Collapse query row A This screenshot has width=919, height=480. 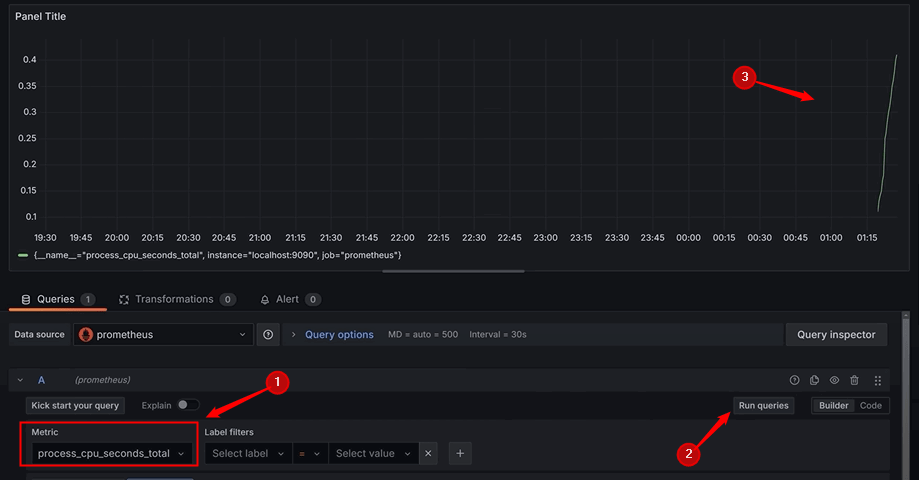pyautogui.click(x=20, y=380)
